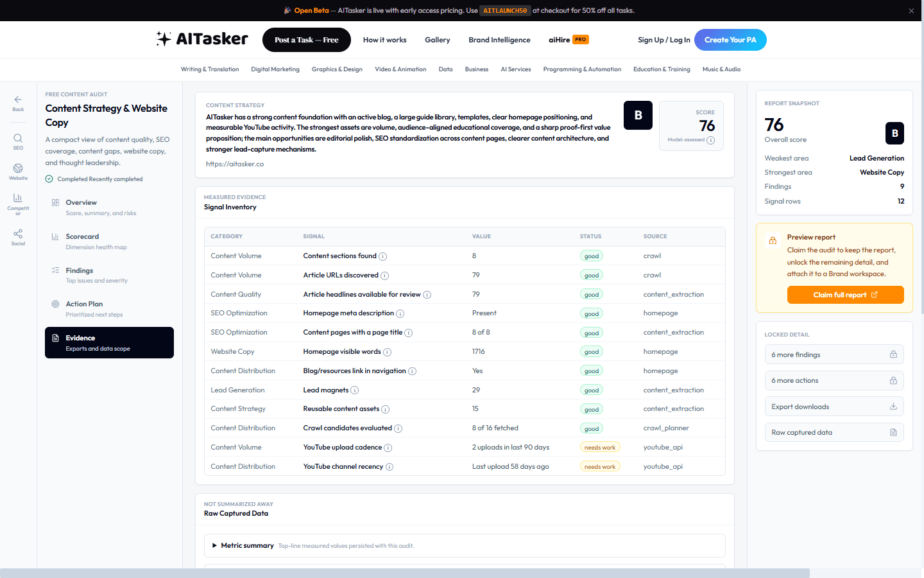Open the Video & Animation category
Image resolution: width=924 pixels, height=578 pixels.
tap(400, 69)
